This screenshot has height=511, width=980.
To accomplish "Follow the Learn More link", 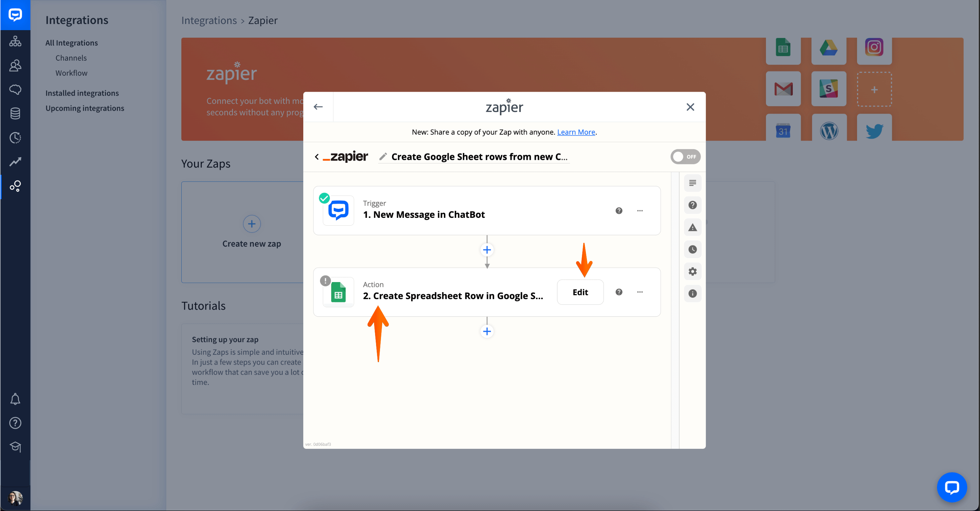I will [576, 132].
